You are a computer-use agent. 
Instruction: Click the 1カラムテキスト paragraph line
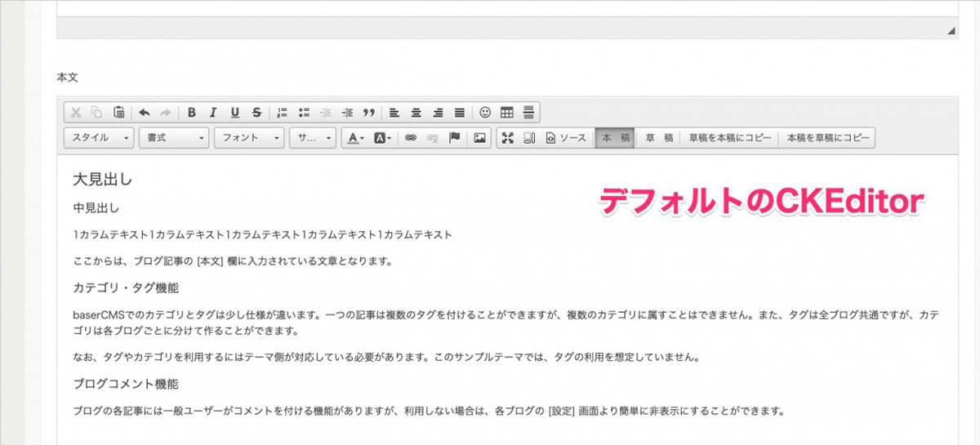pyautogui.click(x=262, y=235)
